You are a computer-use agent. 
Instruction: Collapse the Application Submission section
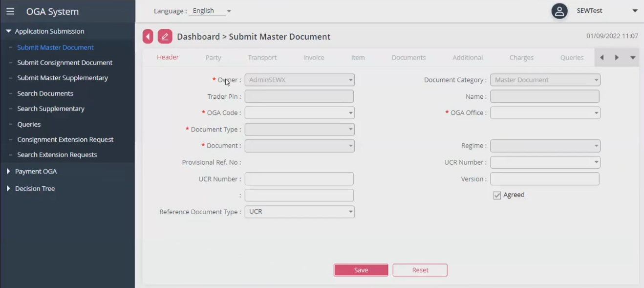[x=49, y=31]
